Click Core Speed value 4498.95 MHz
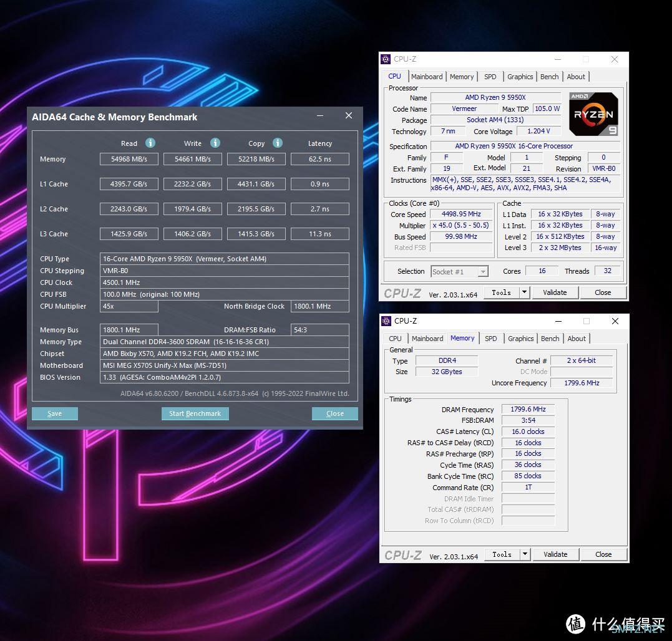The width and height of the screenshot is (672, 641). point(461,214)
